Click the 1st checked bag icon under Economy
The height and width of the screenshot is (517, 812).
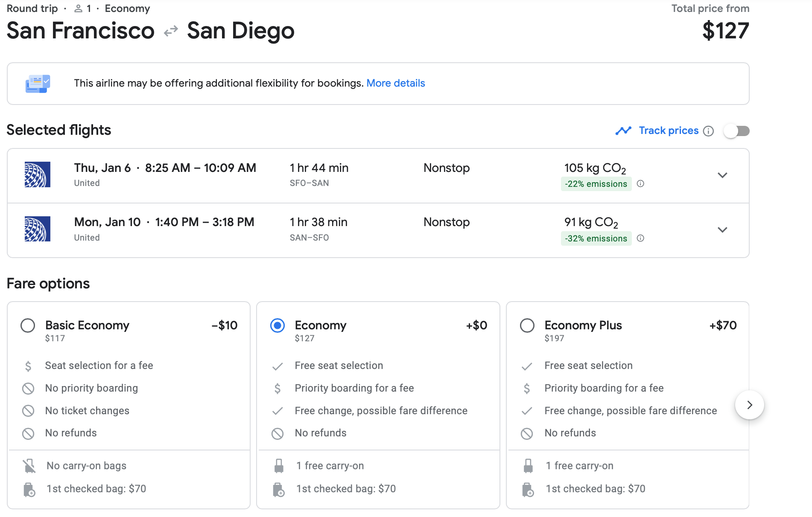coord(278,489)
